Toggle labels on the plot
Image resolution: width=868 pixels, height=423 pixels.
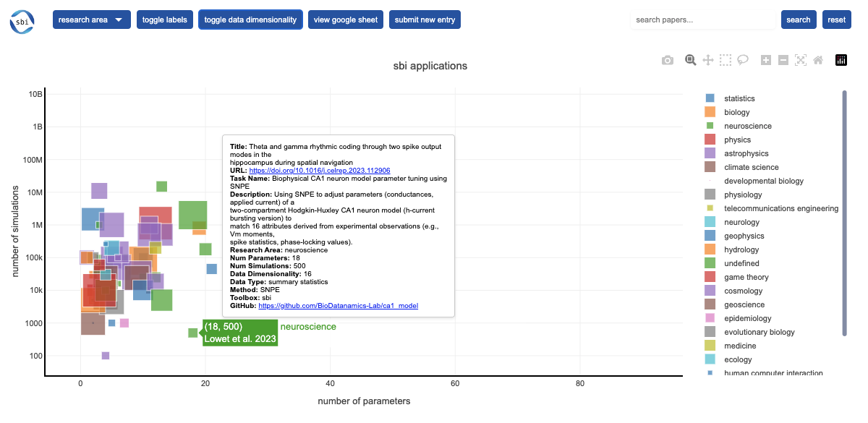[x=164, y=20]
